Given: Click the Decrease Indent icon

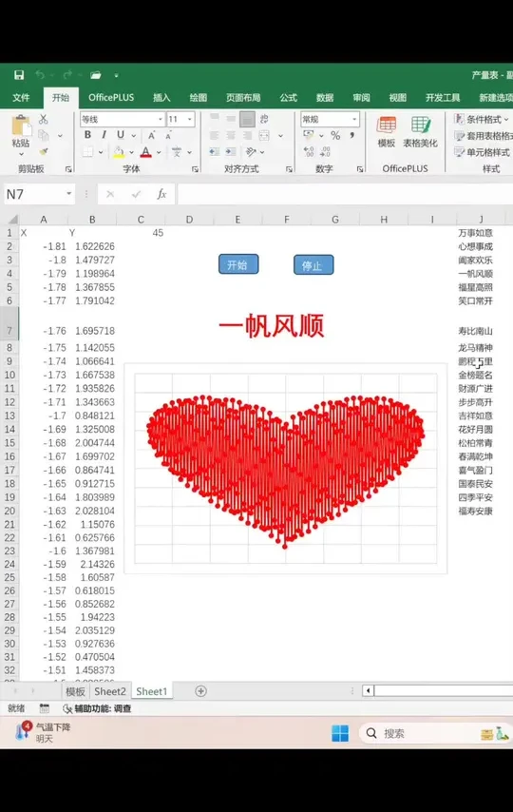Looking at the screenshot, I should (x=215, y=152).
